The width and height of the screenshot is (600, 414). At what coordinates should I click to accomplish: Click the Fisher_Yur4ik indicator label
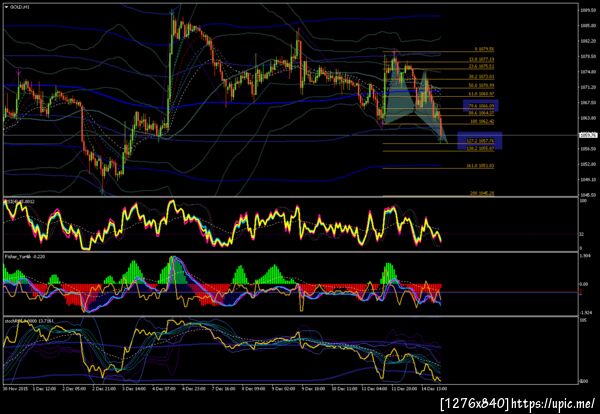point(25,257)
